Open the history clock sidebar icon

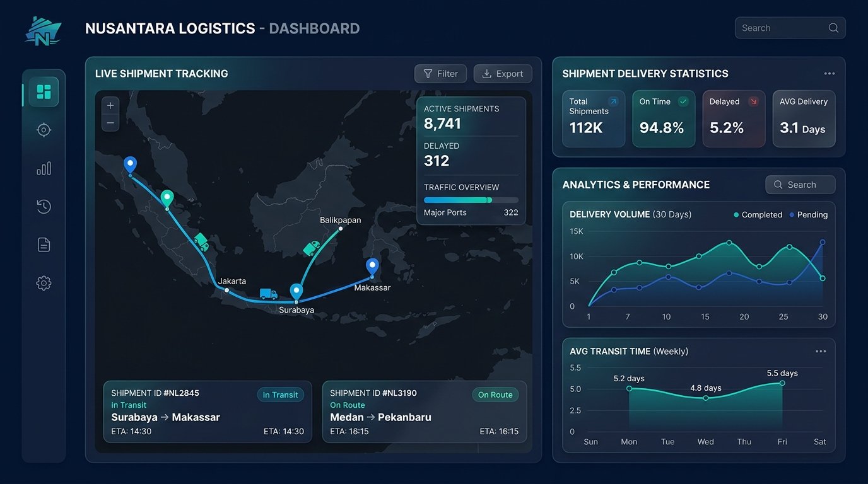(44, 206)
